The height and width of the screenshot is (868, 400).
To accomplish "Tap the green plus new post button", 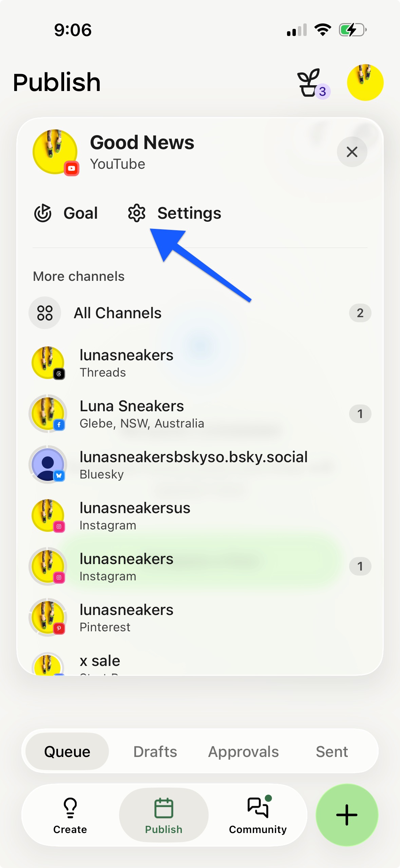I will [x=347, y=815].
